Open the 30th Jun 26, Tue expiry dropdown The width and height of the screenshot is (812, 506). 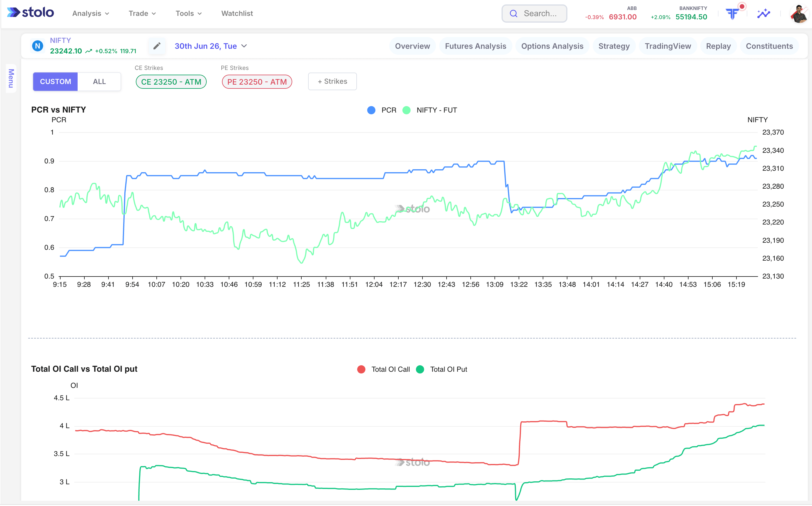click(x=210, y=46)
